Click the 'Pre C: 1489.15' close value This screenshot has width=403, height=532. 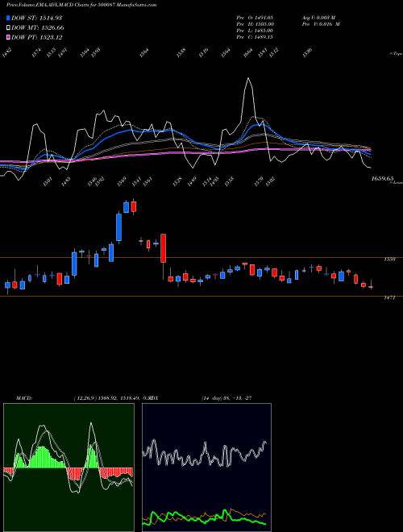[255, 37]
